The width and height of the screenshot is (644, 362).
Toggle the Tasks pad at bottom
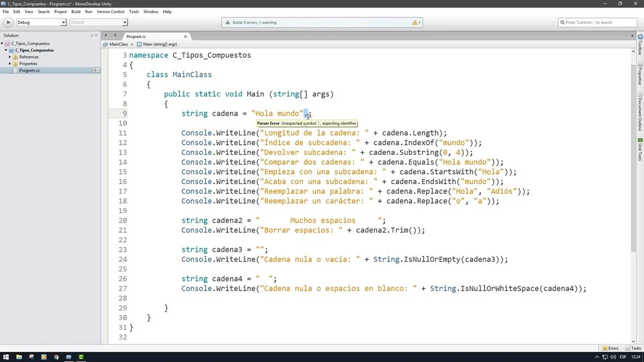633,348
